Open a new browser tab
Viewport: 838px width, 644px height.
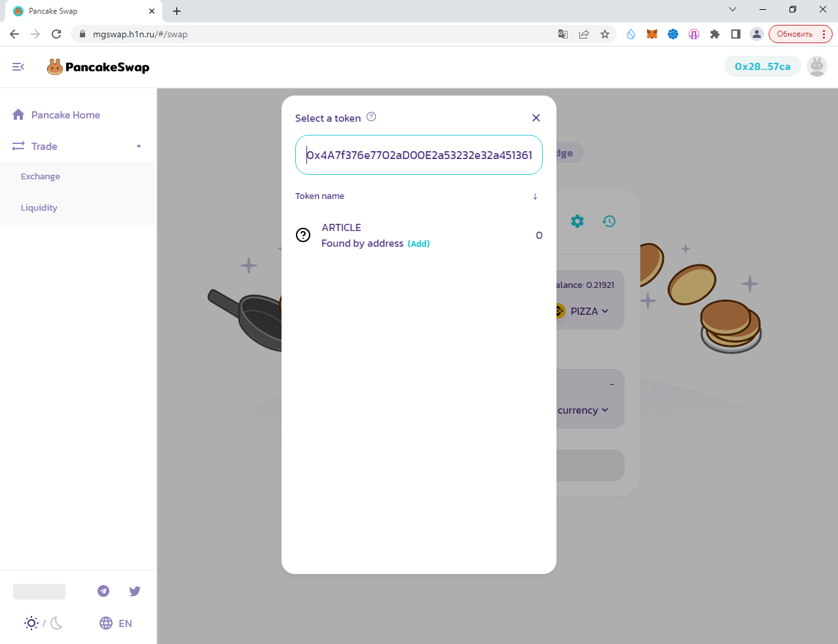click(177, 11)
